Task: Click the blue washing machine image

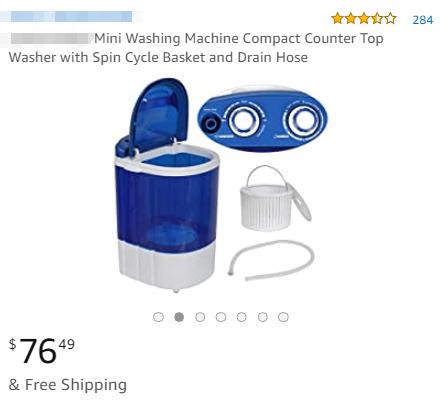Action: click(167, 187)
